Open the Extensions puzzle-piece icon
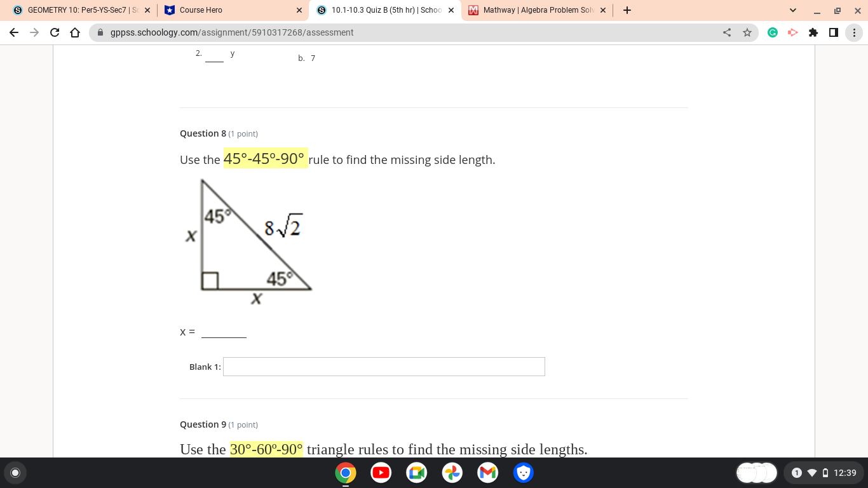Screen dimensions: 868x488 [x=813, y=32]
